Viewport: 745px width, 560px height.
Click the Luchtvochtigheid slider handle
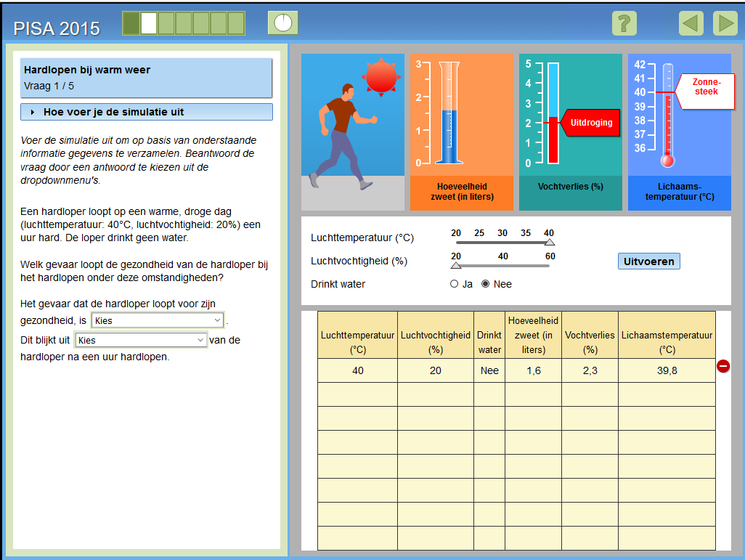[456, 266]
